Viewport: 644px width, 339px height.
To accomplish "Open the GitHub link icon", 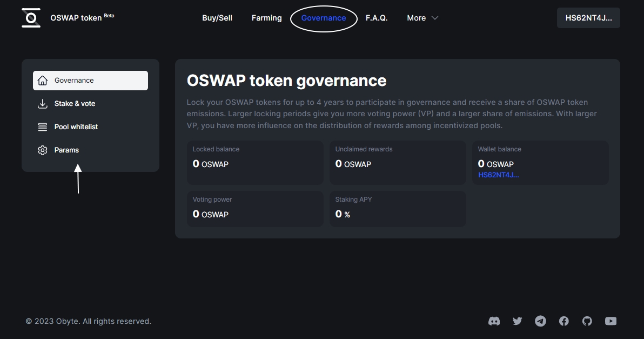I will 587,321.
